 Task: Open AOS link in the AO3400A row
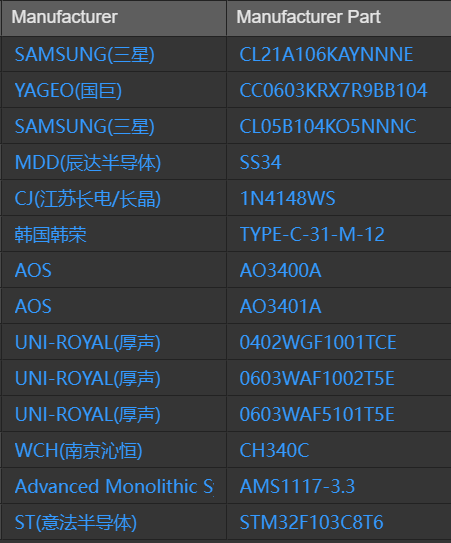pyautogui.click(x=33, y=271)
